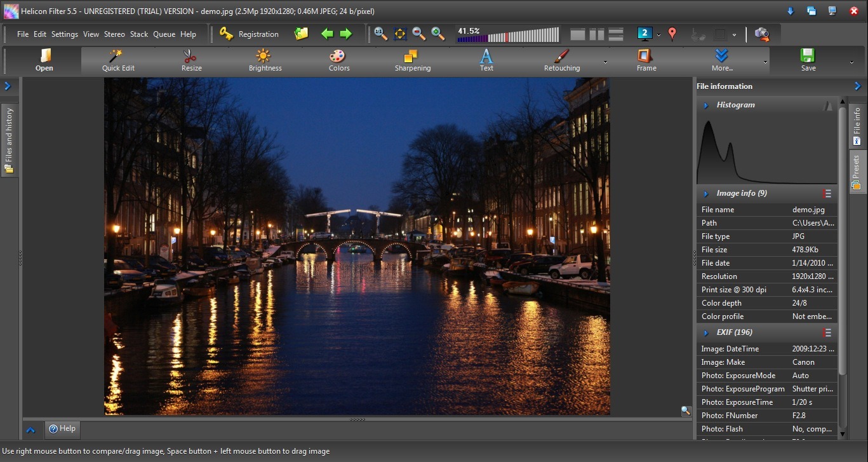Open the Edit menu

pos(40,34)
